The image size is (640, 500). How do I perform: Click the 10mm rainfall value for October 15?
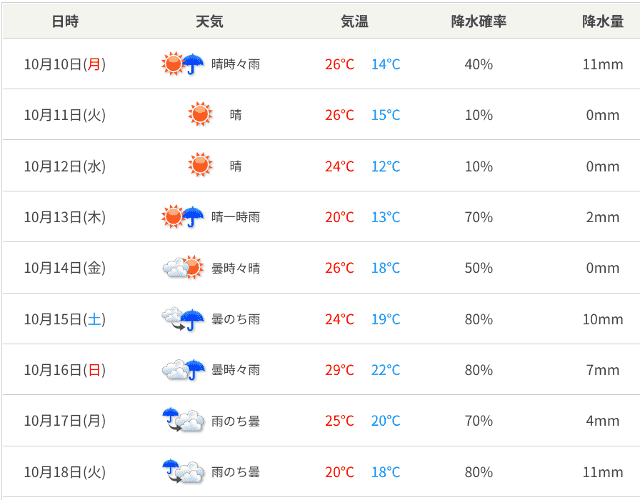[603, 319]
